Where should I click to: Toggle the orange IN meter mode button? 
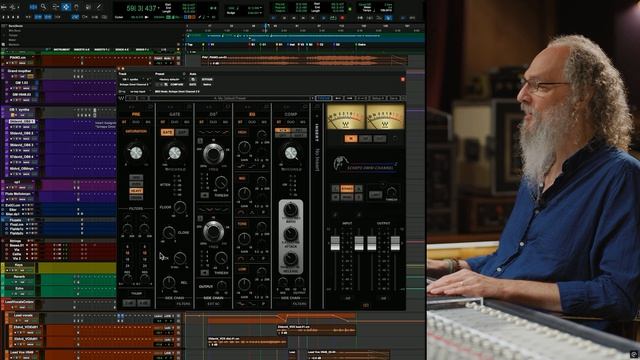click(351, 139)
